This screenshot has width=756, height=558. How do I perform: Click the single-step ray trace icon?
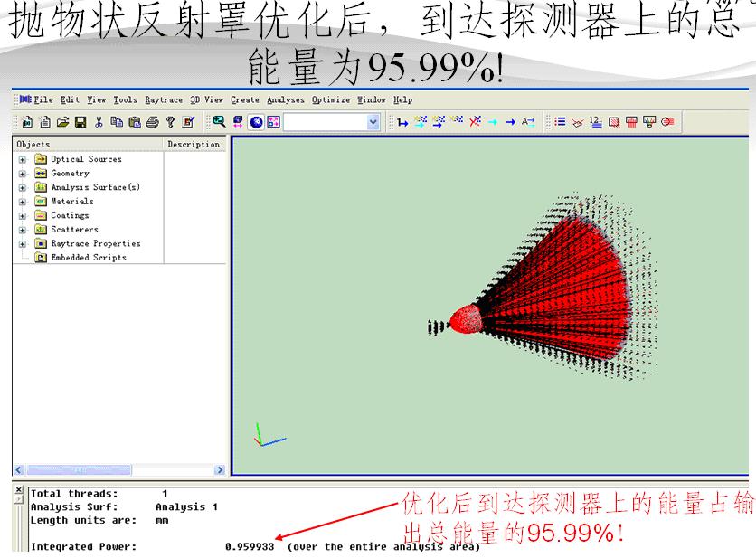point(402,122)
